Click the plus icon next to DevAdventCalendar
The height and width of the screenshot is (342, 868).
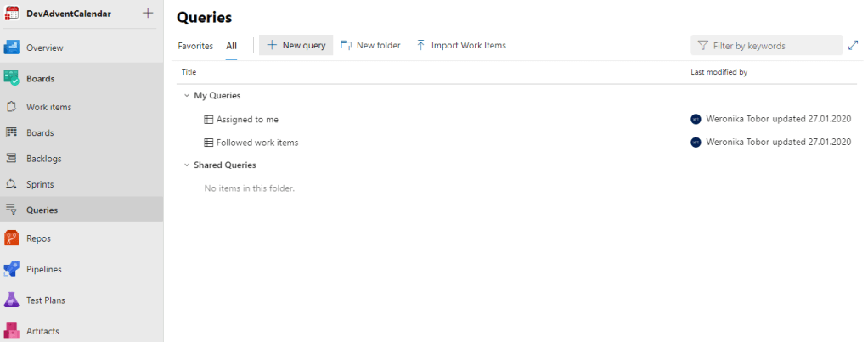tap(148, 13)
